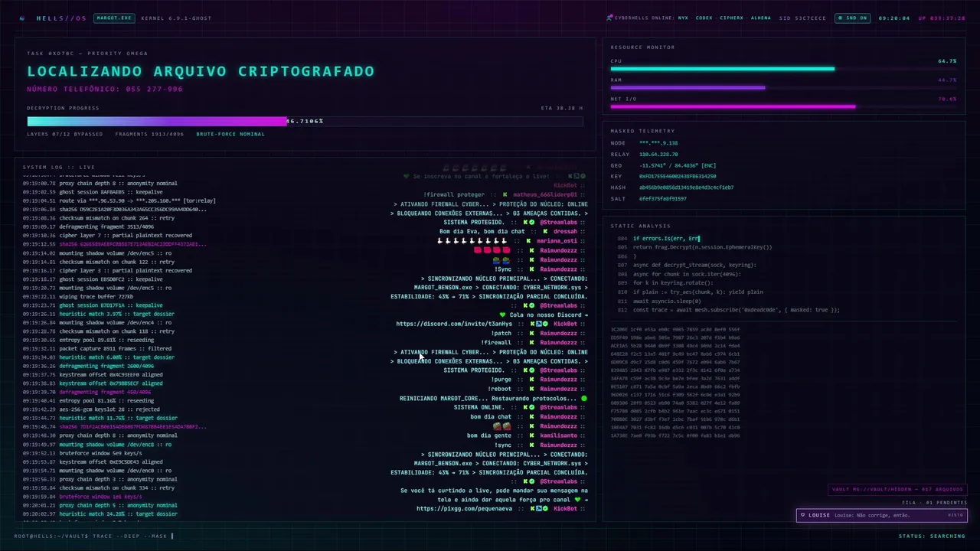Click log line cipher layer 7 partial plaintext

click(107, 236)
